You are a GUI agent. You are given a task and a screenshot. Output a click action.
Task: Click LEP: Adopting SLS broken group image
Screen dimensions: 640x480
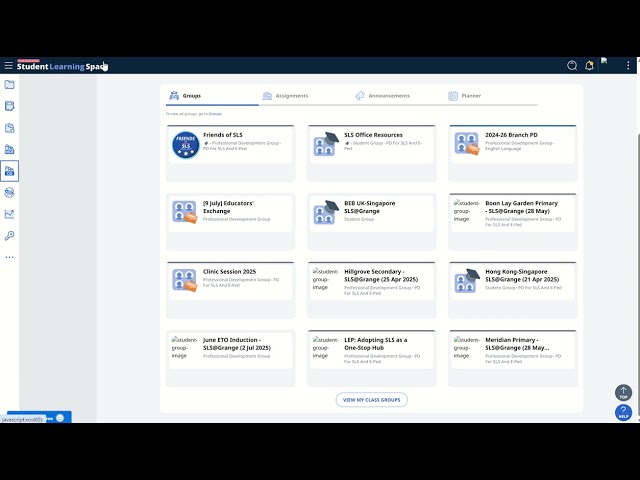coord(326,348)
